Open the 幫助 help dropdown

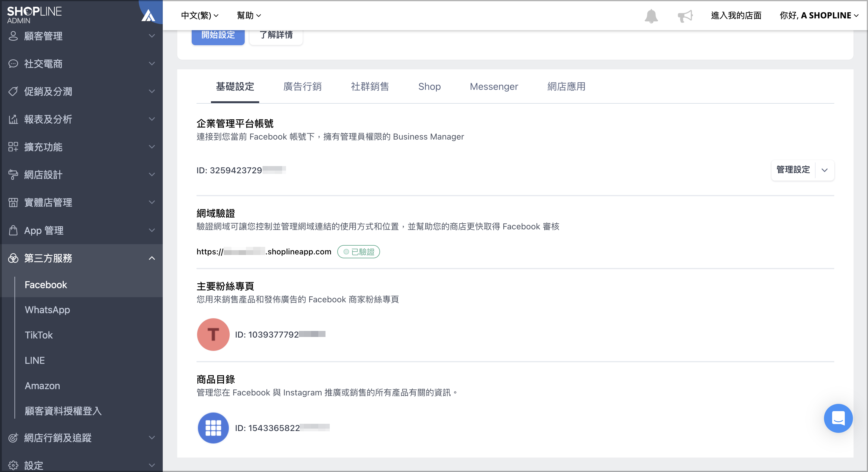point(249,15)
